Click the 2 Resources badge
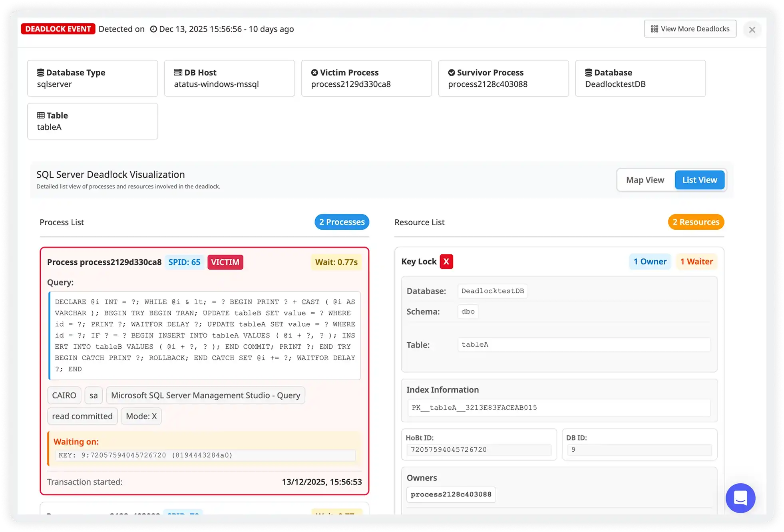 (x=696, y=222)
